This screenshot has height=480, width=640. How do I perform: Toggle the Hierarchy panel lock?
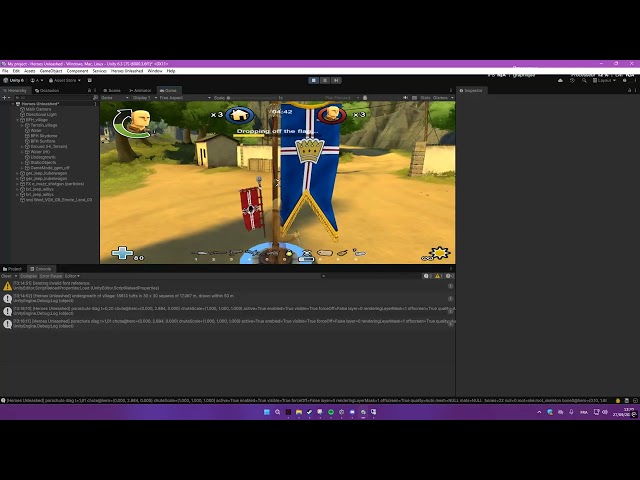(x=89, y=91)
